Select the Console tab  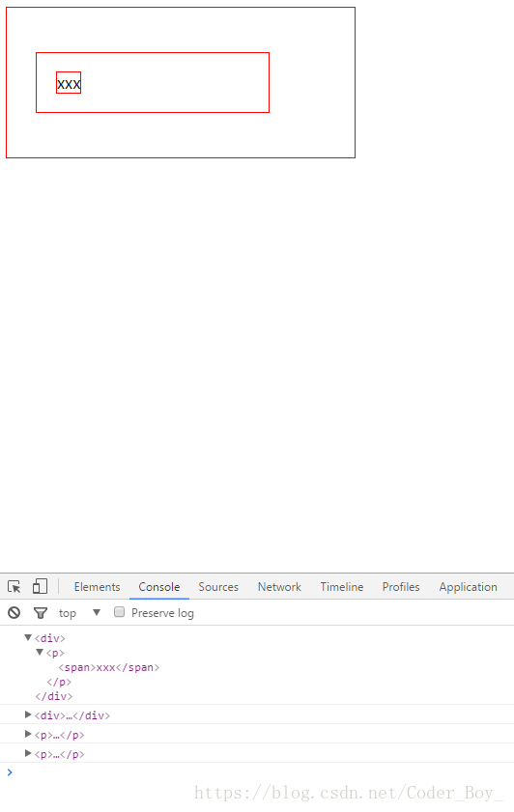pyautogui.click(x=159, y=587)
